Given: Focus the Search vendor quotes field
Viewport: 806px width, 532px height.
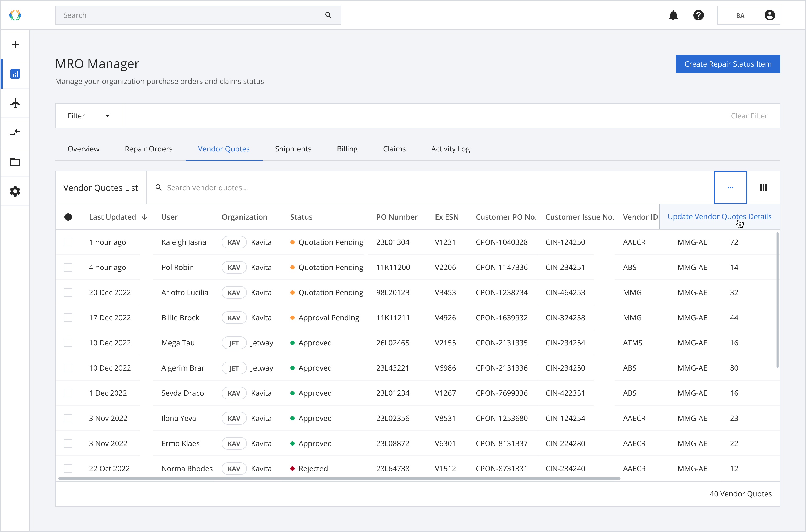Looking at the screenshot, I should [x=430, y=188].
